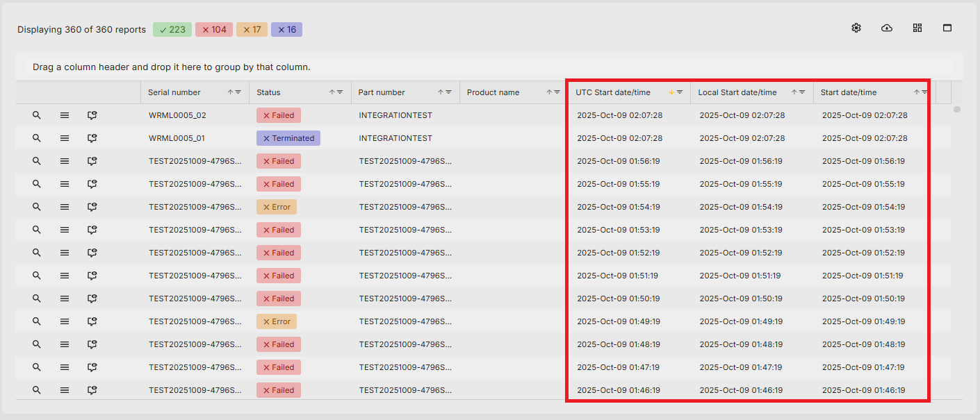Click UTC Start cell reading 01:46:19
The height and width of the screenshot is (420, 980).
[619, 390]
